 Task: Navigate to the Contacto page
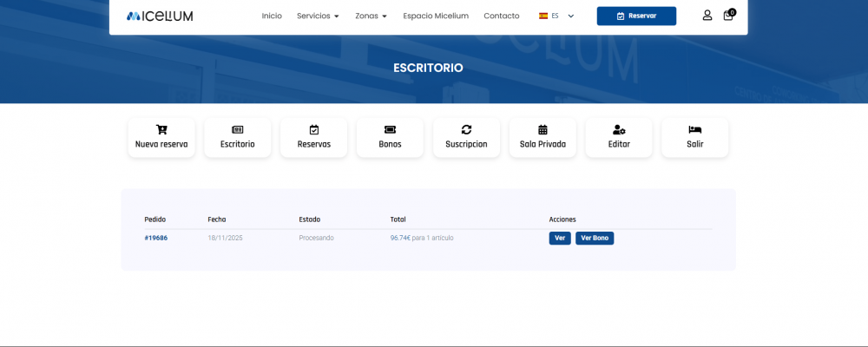click(501, 16)
